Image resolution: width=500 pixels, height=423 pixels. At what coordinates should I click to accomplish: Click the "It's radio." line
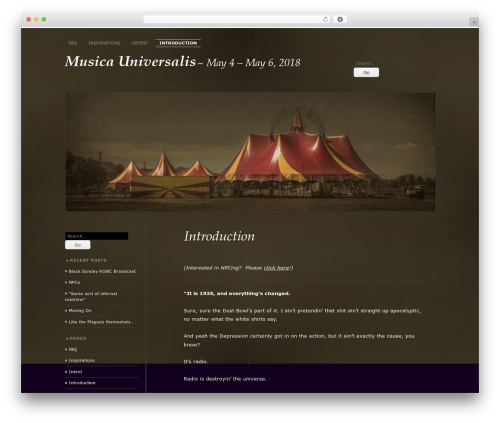[x=196, y=362]
